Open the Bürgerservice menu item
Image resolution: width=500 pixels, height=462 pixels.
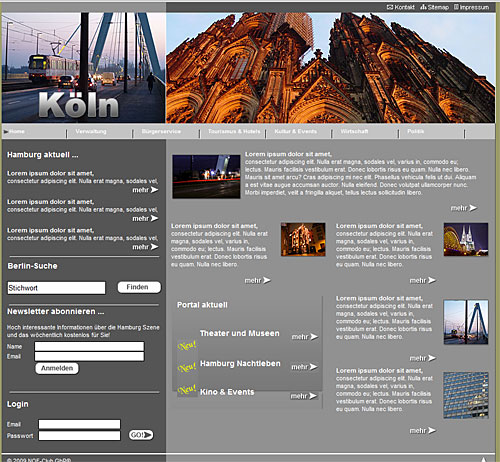click(x=161, y=131)
